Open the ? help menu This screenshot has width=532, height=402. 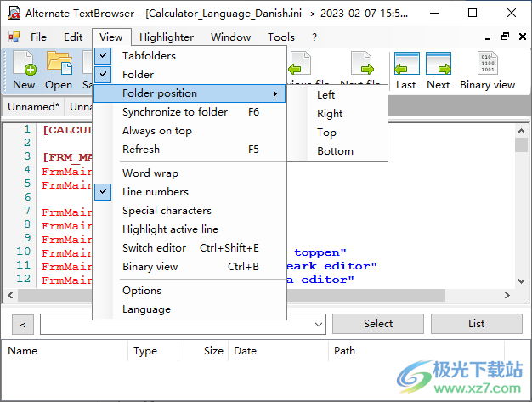pos(314,37)
